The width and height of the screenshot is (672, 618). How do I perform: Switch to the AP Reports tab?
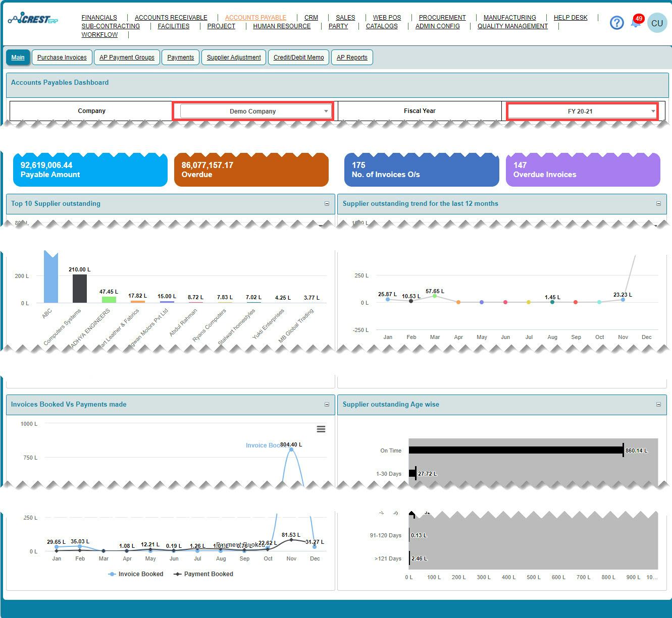352,57
